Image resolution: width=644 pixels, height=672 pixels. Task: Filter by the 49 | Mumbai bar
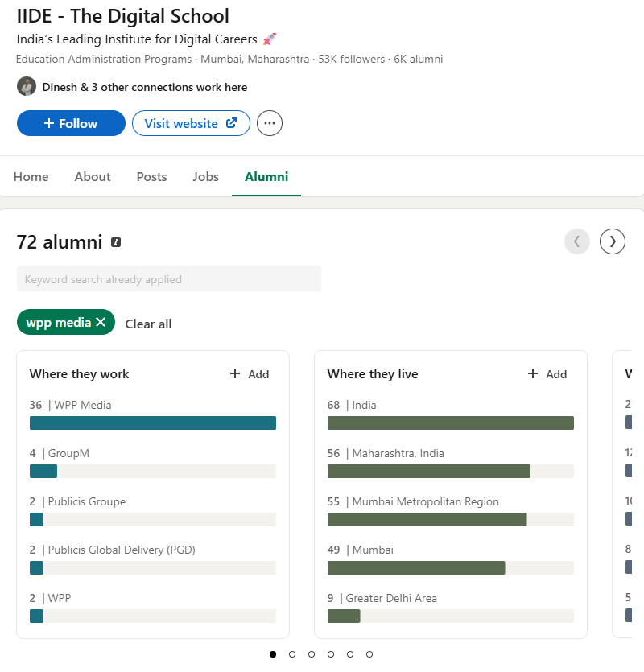pyautogui.click(x=451, y=567)
